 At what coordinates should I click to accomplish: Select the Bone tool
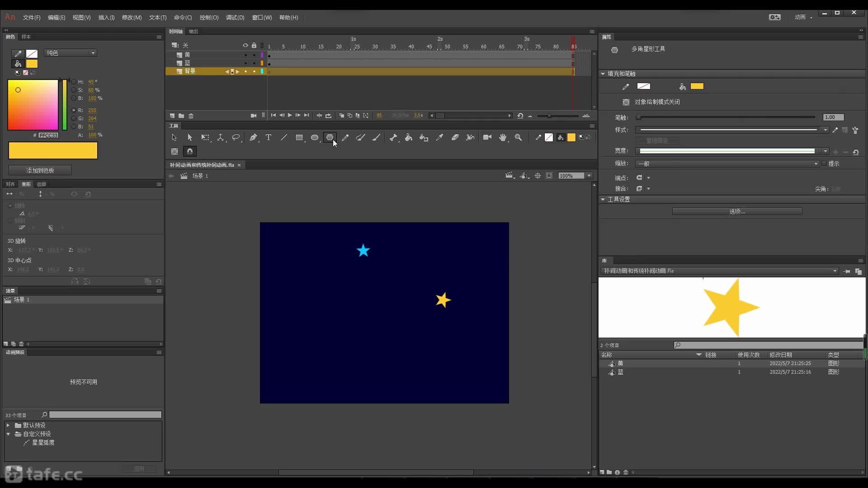pyautogui.click(x=393, y=137)
